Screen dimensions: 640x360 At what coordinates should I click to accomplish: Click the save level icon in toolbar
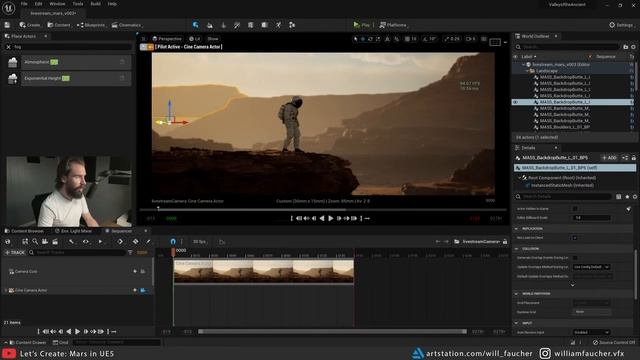pos(7,25)
